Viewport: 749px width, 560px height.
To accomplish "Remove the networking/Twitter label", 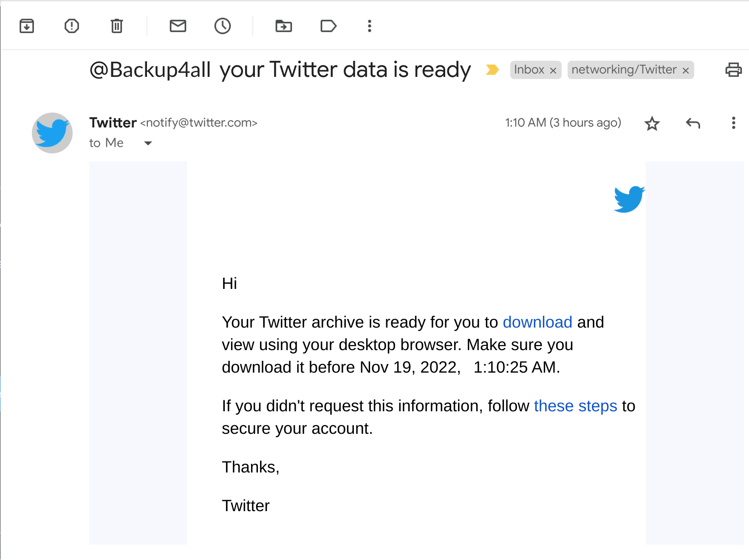I will tap(685, 70).
